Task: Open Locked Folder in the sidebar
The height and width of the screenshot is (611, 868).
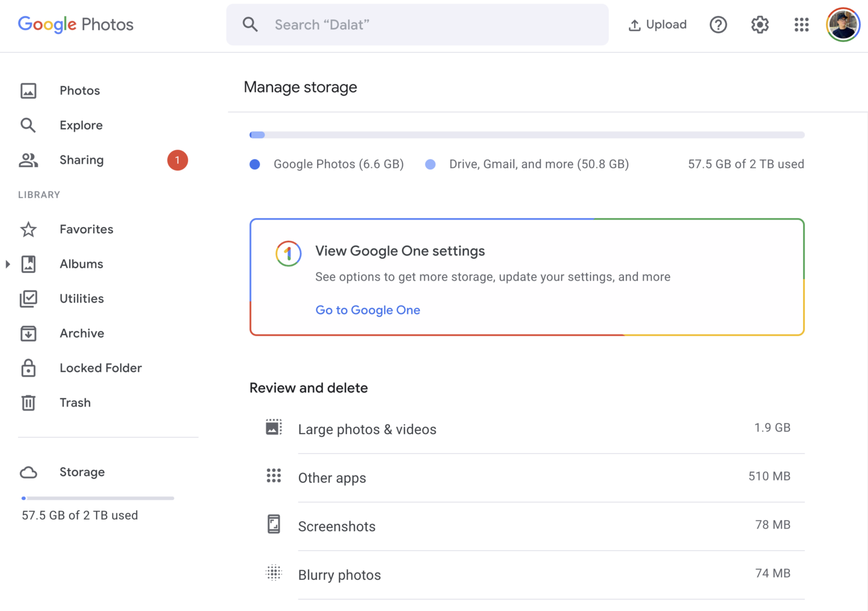Action: coord(101,368)
